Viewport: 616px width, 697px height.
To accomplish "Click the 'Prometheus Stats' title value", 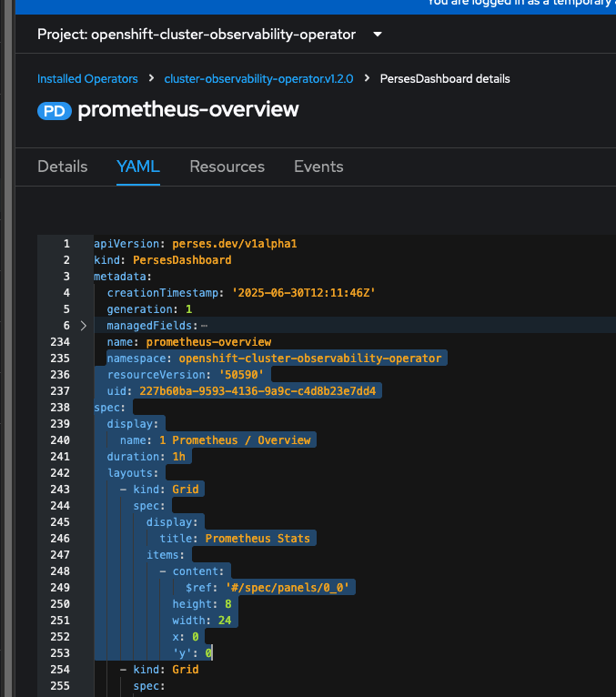I will [258, 539].
